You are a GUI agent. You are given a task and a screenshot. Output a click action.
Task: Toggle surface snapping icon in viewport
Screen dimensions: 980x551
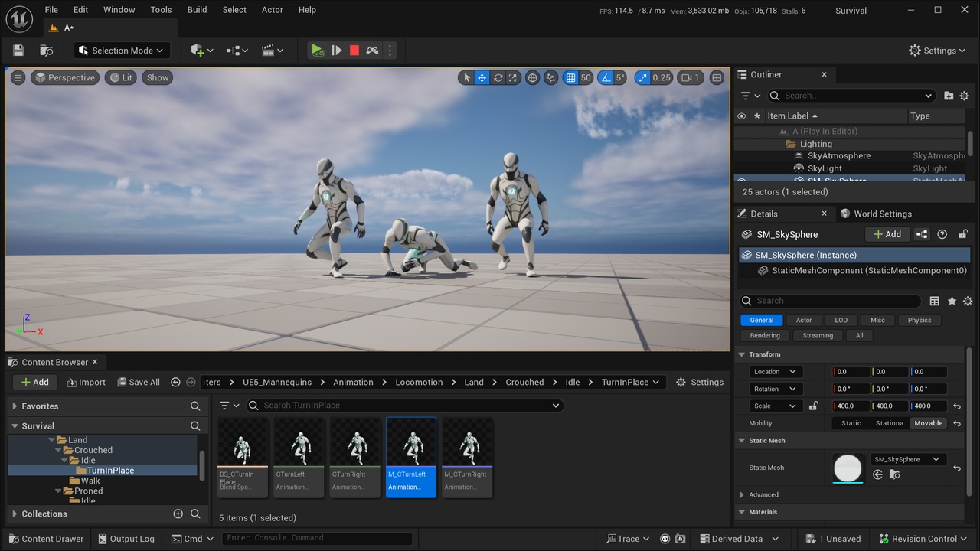tap(551, 77)
